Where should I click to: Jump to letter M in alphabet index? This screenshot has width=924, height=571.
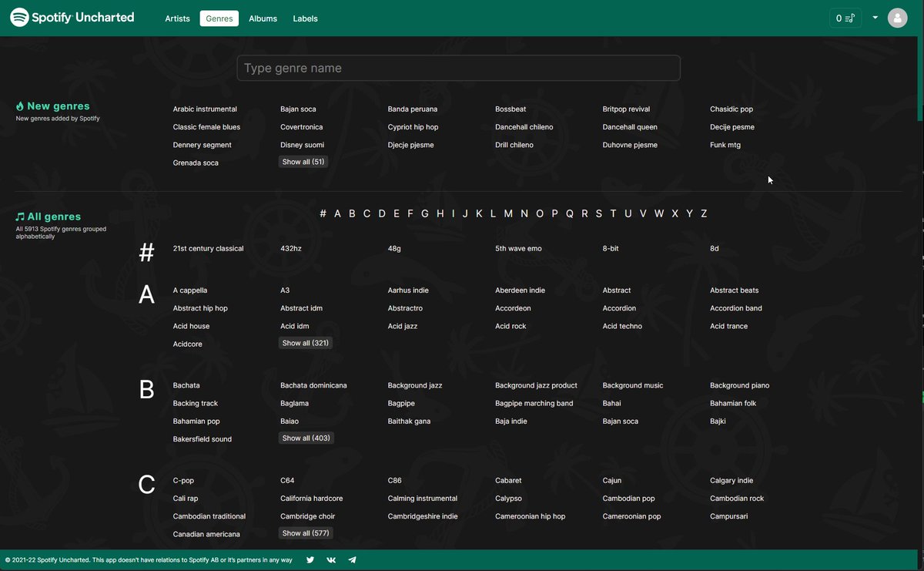[508, 213]
